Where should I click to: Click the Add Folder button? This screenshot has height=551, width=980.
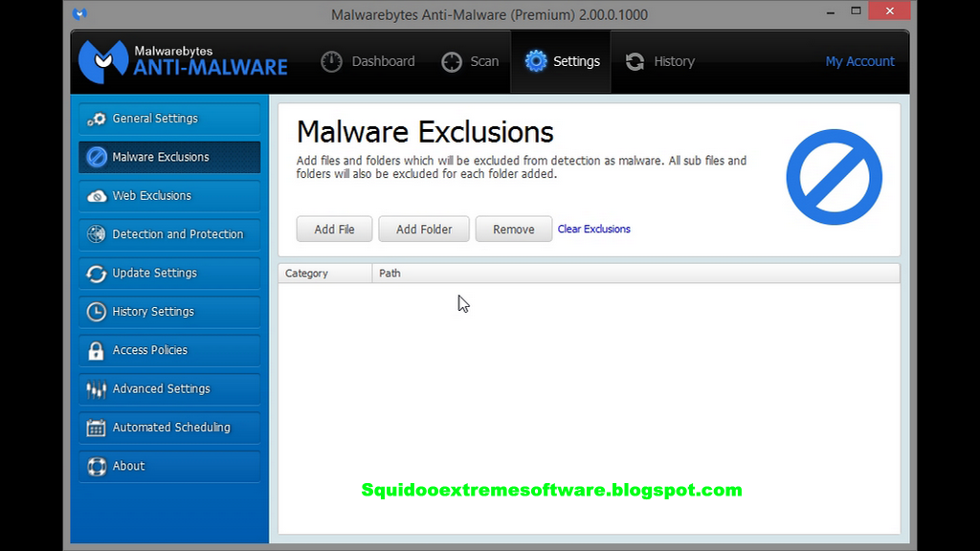click(x=424, y=230)
